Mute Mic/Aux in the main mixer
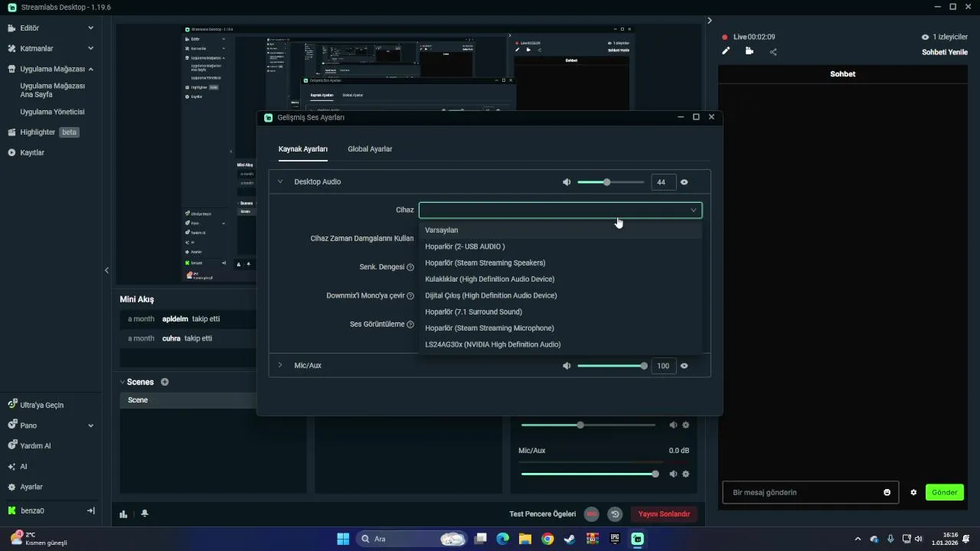 pyautogui.click(x=674, y=474)
